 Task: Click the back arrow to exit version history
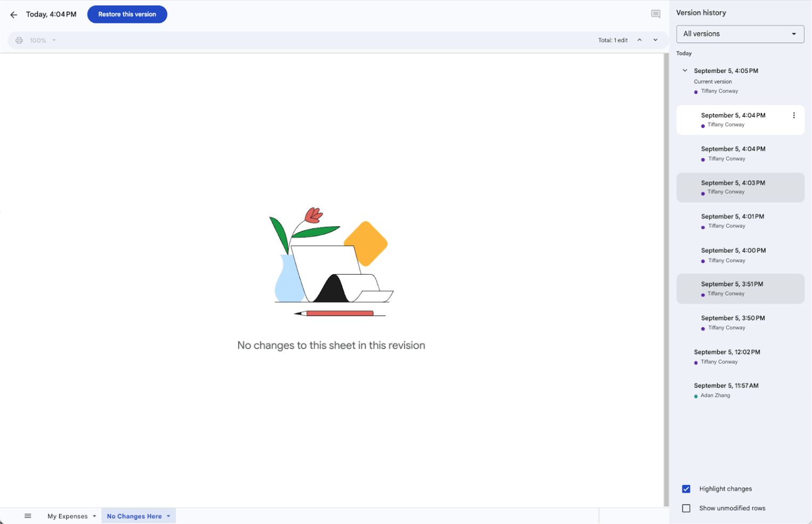[x=14, y=15]
